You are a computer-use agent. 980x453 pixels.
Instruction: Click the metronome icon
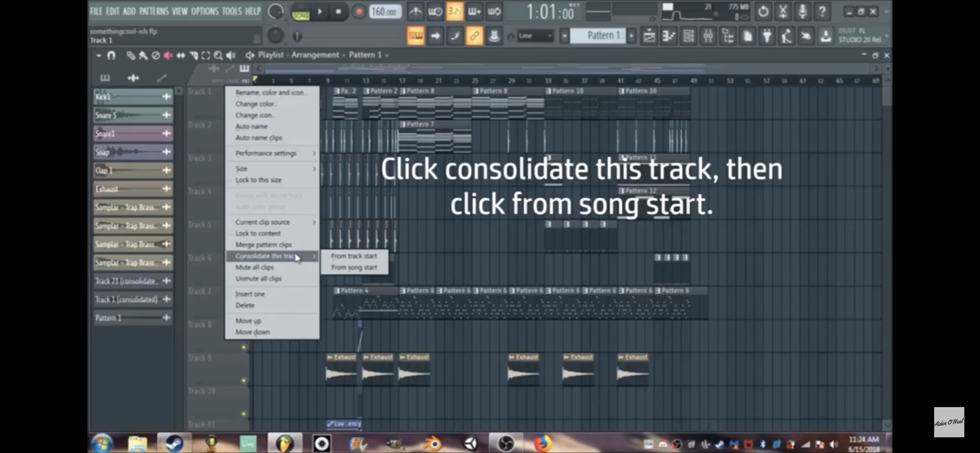click(x=416, y=12)
